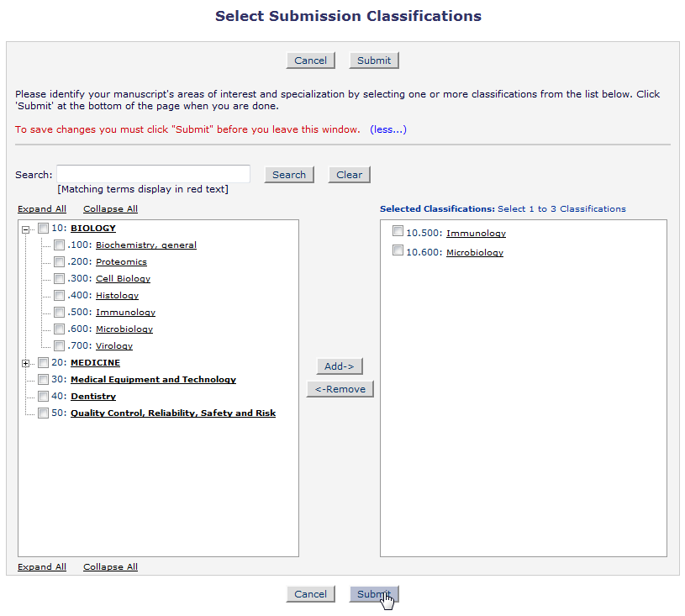Open the Histology link
The image size is (685, 616).
click(118, 295)
